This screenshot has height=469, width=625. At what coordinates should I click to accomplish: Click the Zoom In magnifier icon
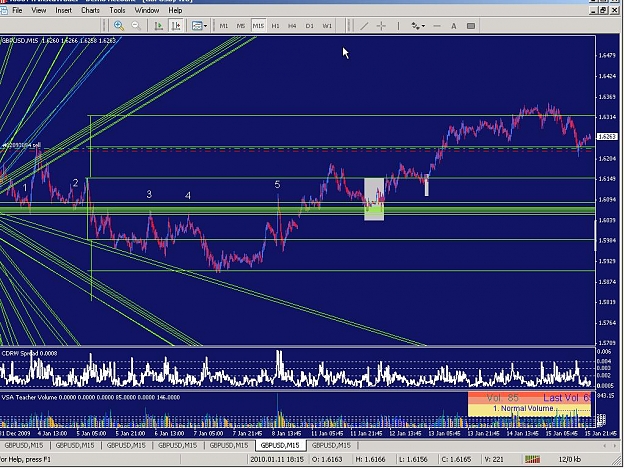(118, 26)
